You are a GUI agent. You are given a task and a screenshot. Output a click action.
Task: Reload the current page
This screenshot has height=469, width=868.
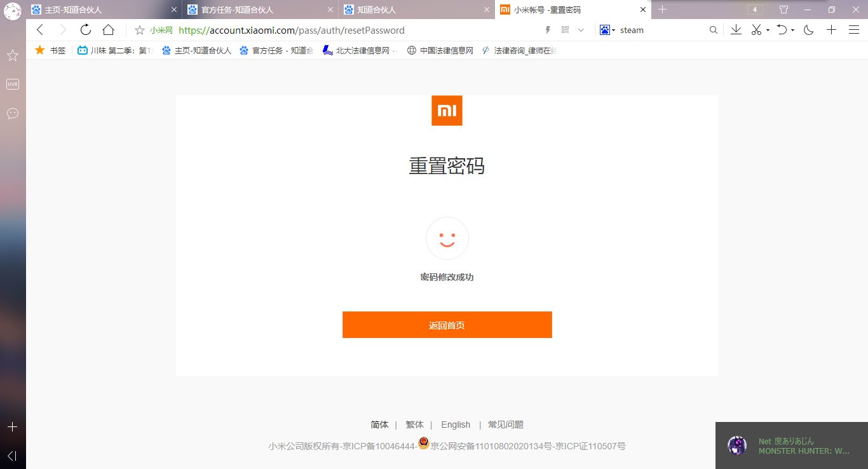coord(85,30)
